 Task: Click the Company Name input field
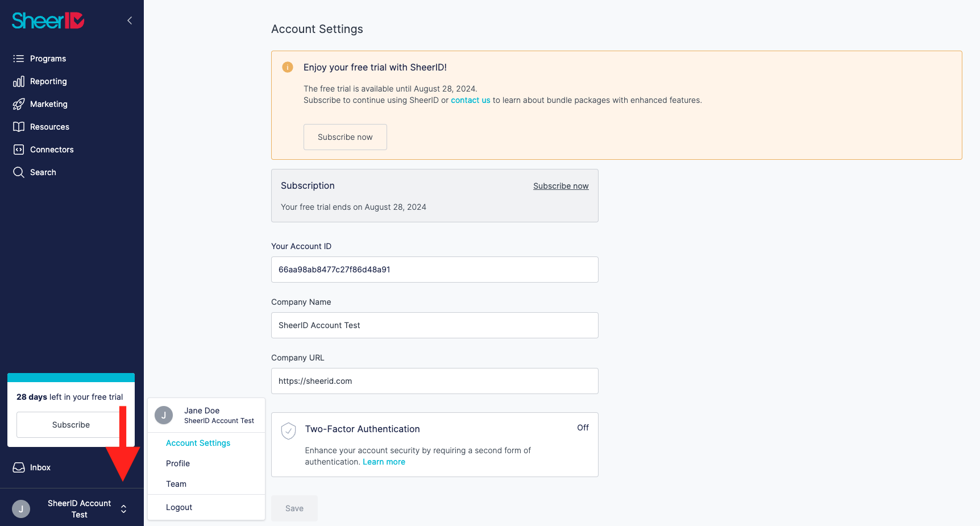click(435, 325)
